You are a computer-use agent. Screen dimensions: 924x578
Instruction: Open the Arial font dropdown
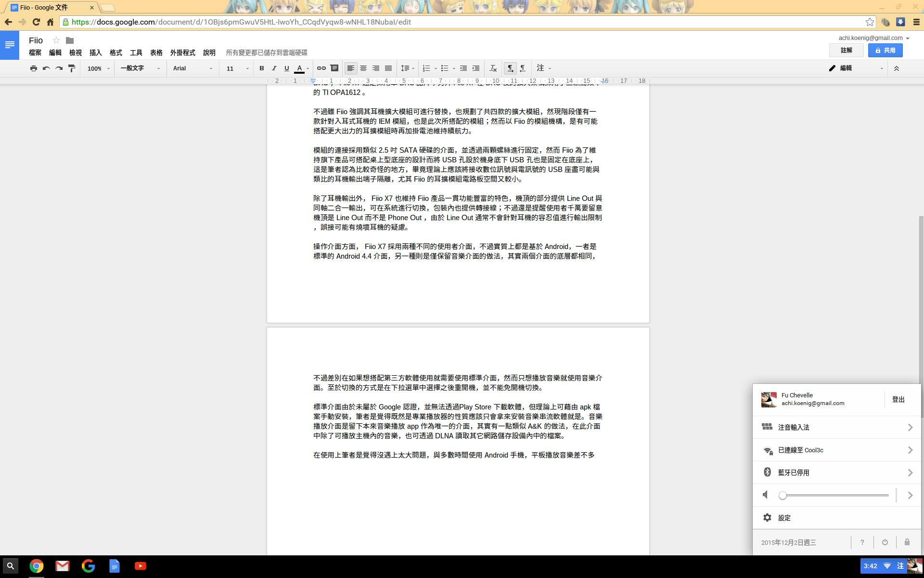[x=192, y=68]
